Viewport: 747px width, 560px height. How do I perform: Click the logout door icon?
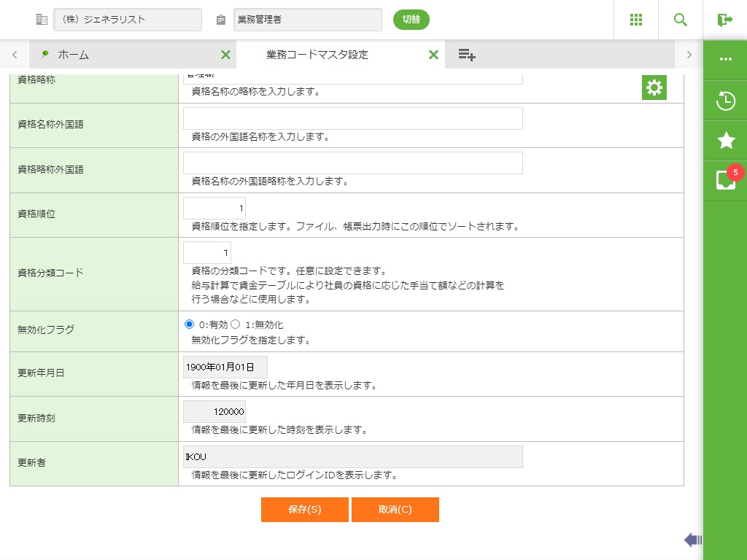[x=724, y=20]
